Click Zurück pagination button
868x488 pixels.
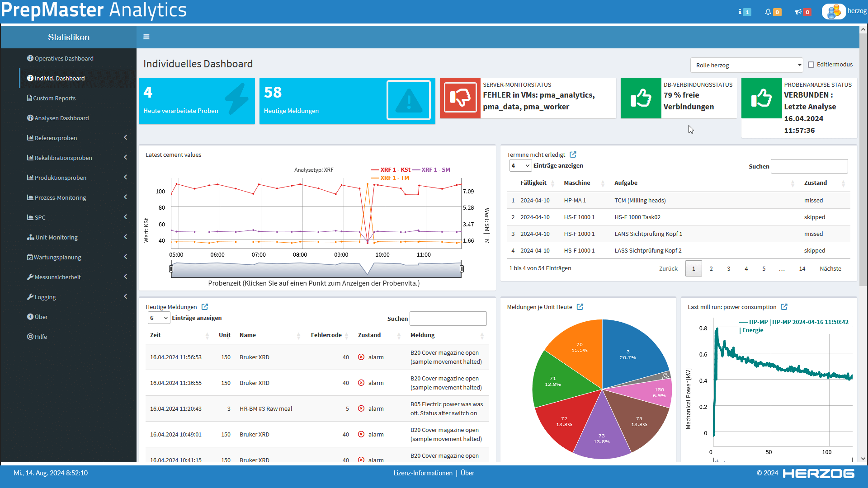668,268
